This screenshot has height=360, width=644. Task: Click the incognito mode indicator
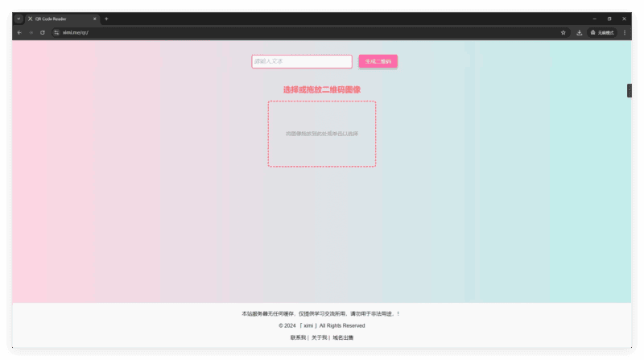(x=602, y=32)
